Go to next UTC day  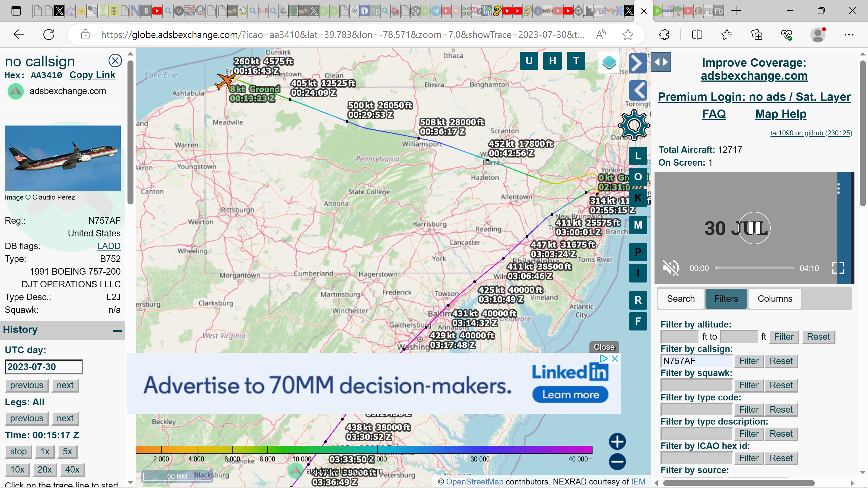[65, 385]
